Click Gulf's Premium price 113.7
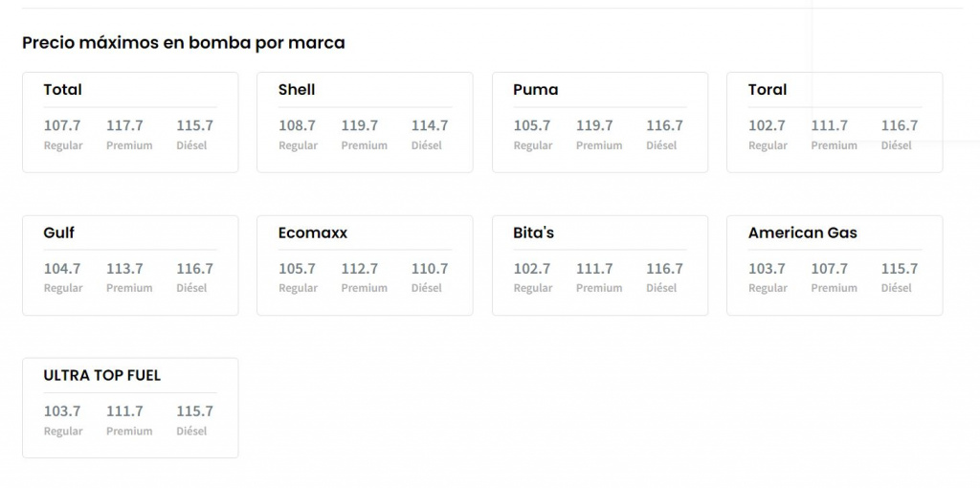980x488 pixels. tap(124, 269)
